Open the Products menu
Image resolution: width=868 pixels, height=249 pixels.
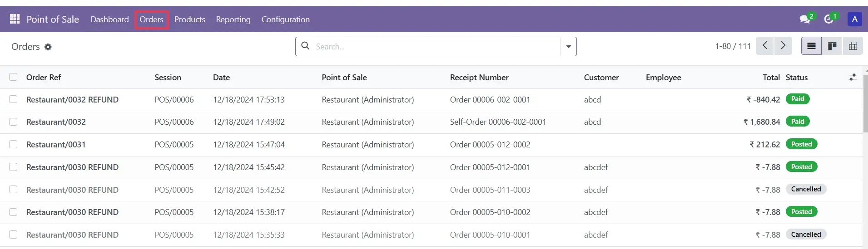[190, 20]
